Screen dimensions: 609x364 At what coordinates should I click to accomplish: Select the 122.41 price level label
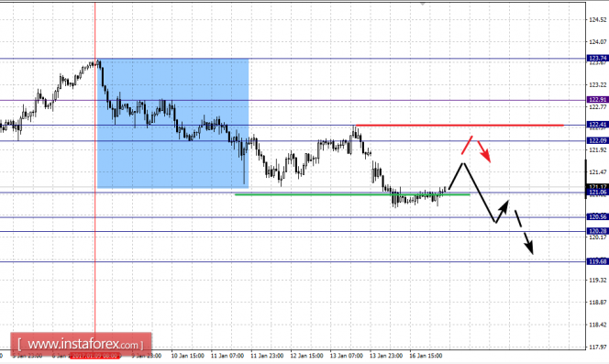[597, 125]
